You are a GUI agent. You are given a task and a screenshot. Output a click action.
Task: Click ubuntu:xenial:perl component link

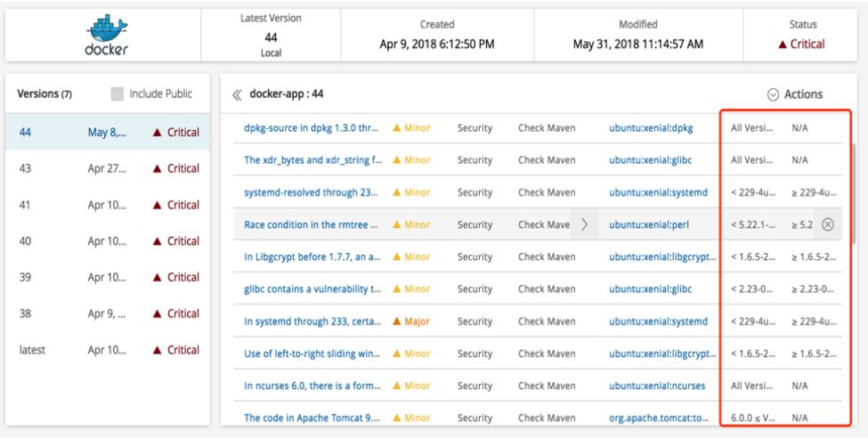pos(649,224)
